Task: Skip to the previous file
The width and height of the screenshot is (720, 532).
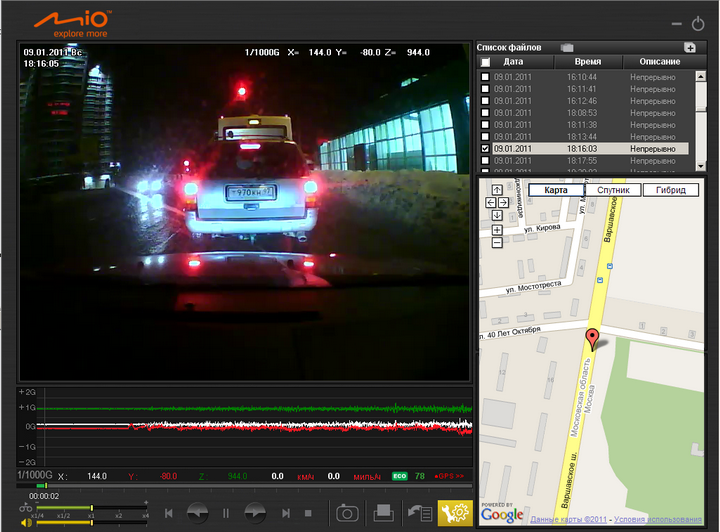Action: (169, 513)
